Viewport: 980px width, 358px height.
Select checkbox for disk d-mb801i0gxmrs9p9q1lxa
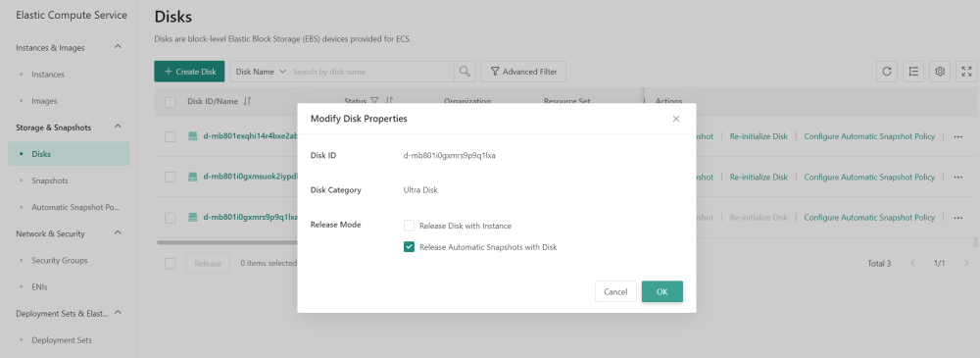[170, 218]
